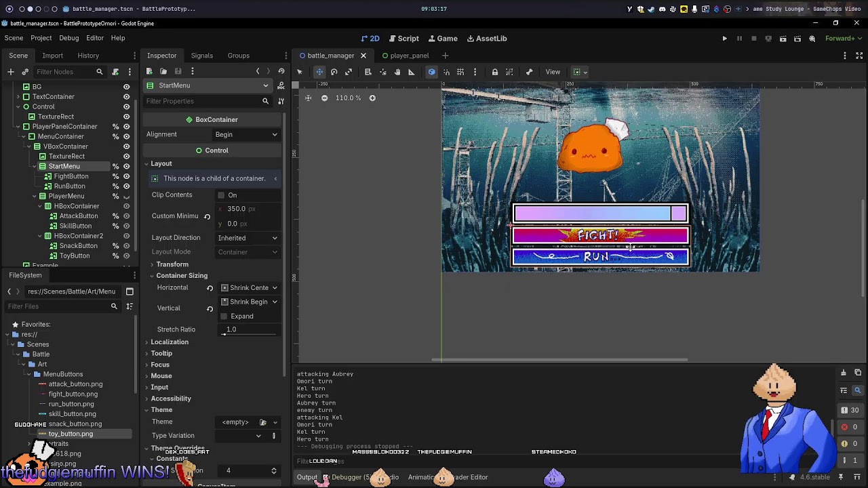
Task: Activate the Ruler Mode tool
Action: (412, 72)
